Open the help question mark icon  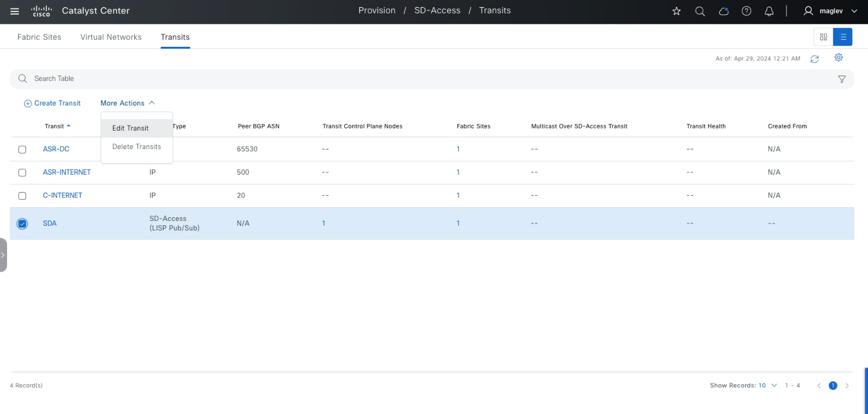[746, 11]
